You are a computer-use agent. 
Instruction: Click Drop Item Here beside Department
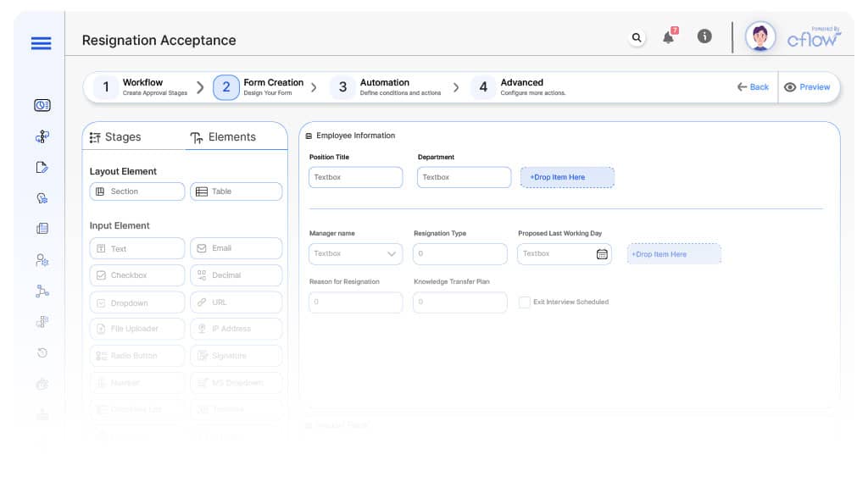567,177
